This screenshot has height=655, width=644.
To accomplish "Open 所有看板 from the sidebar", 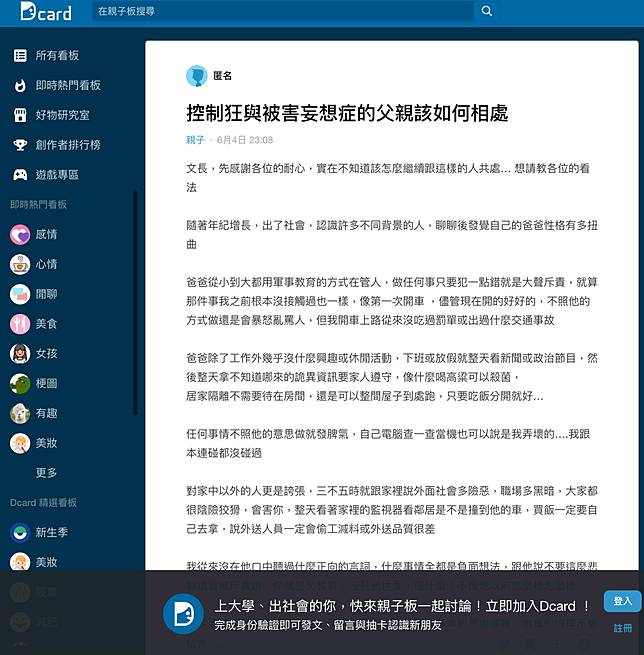I will coord(57,56).
